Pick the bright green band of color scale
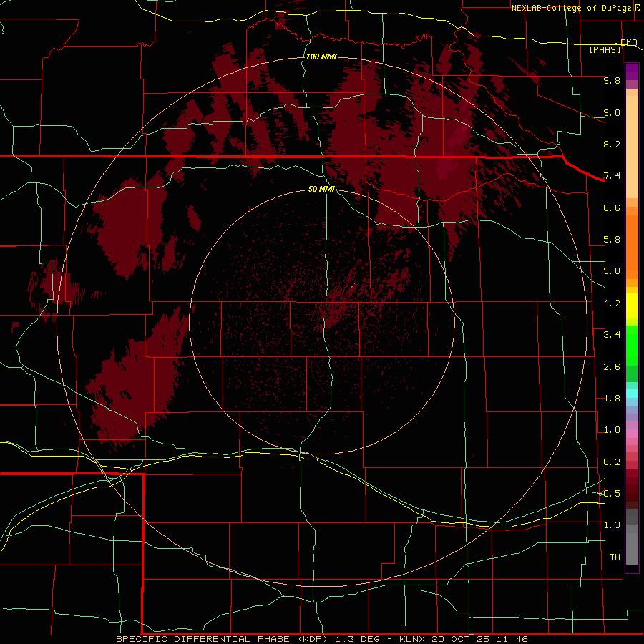 point(632,345)
